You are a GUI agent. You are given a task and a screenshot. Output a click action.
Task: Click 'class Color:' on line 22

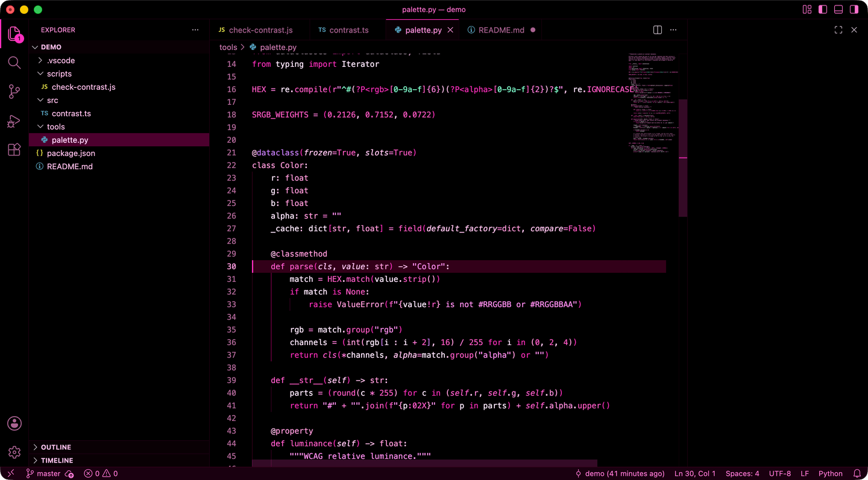280,165
